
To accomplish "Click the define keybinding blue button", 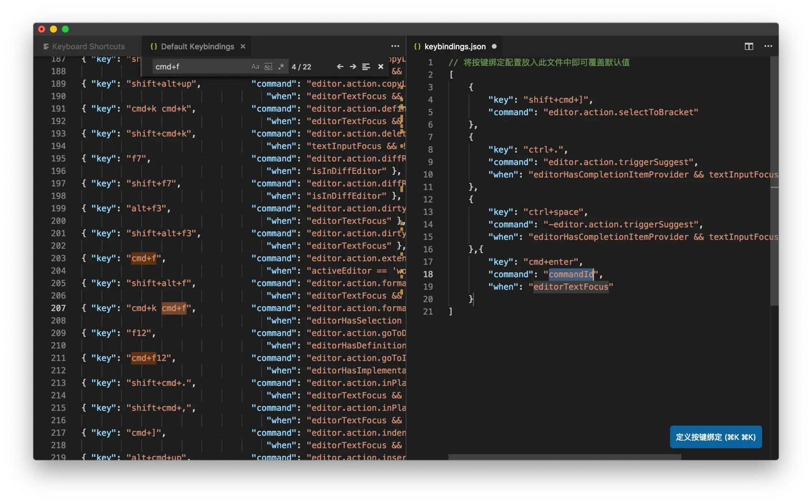I will (716, 437).
